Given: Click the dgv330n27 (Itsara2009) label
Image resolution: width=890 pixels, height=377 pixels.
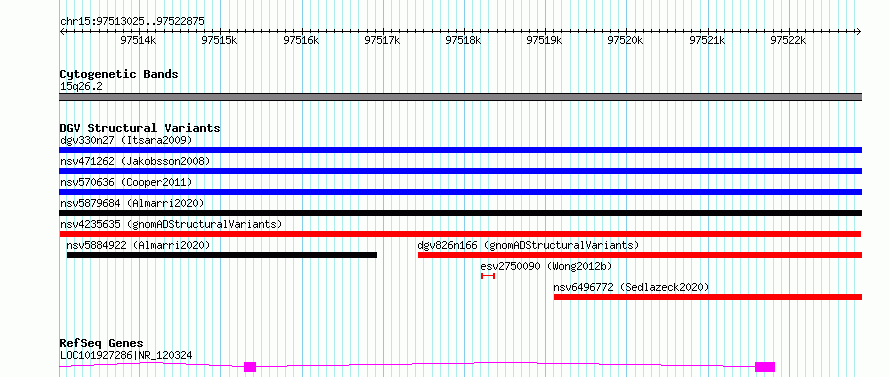Looking at the screenshot, I should point(126,140).
